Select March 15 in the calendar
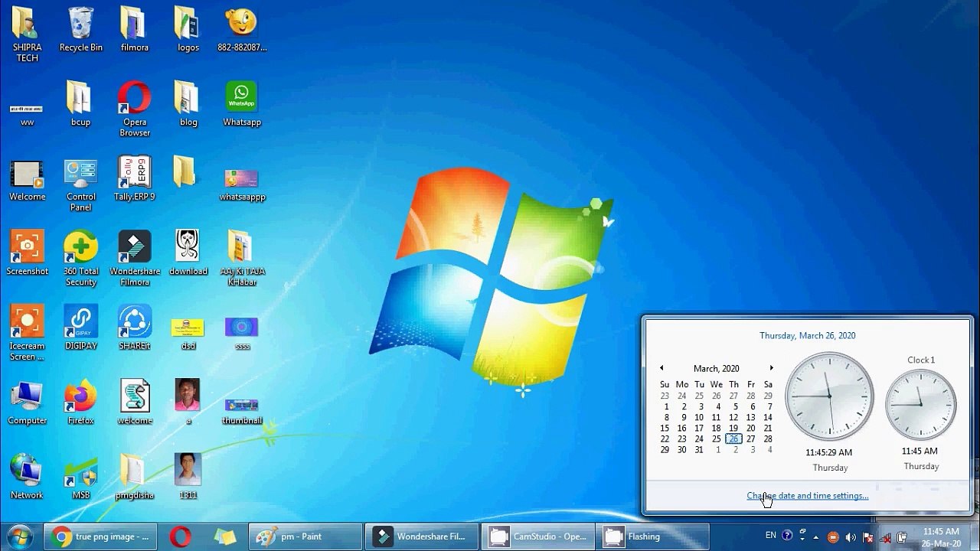This screenshot has width=980, height=551. 665,429
